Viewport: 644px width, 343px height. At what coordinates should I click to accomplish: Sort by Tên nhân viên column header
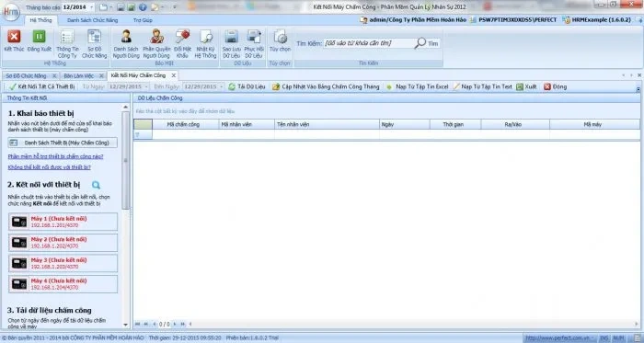click(327, 124)
